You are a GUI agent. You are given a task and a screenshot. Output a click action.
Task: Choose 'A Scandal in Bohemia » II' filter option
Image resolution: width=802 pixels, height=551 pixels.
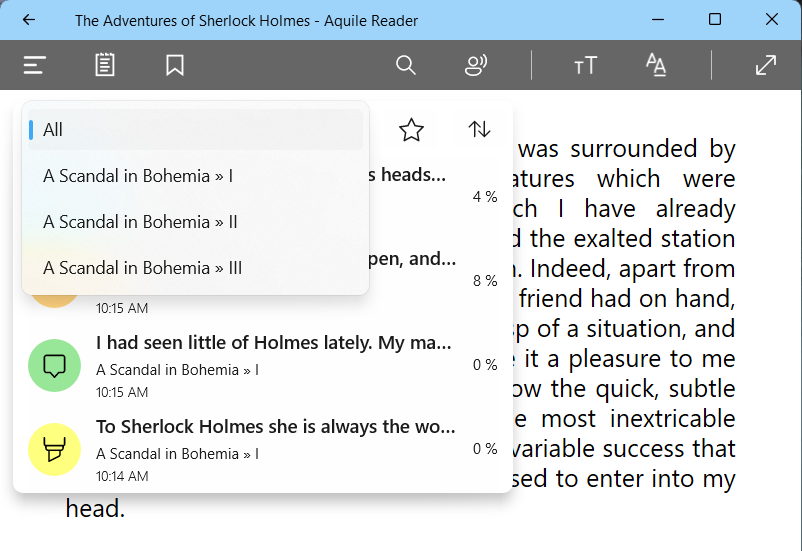point(195,222)
